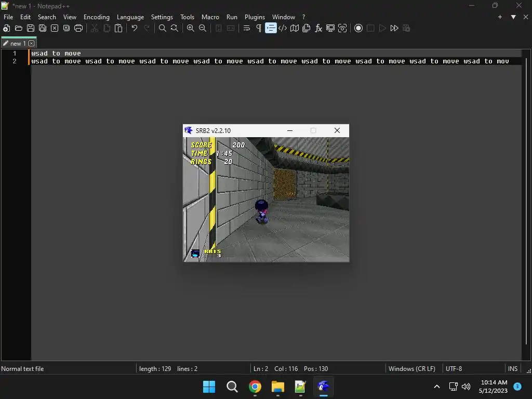Open File Explorer from taskbar
The width and height of the screenshot is (532, 399).
tap(278, 387)
